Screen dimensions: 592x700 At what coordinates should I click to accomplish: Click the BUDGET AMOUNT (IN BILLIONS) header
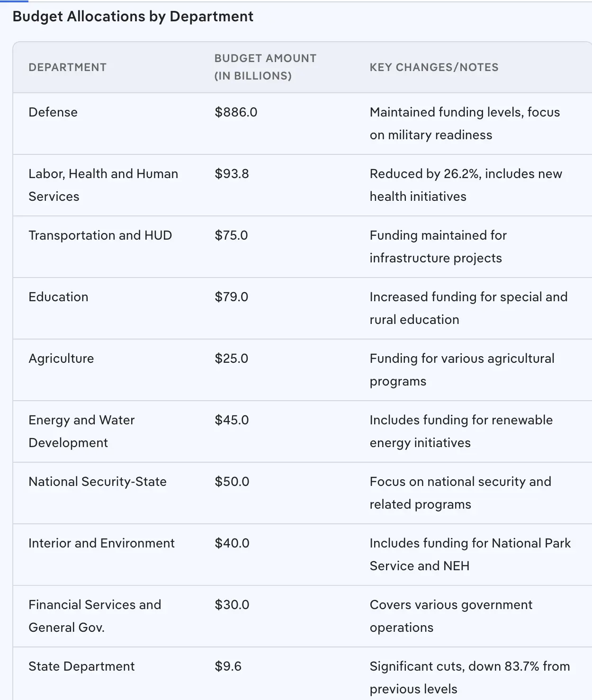click(265, 67)
